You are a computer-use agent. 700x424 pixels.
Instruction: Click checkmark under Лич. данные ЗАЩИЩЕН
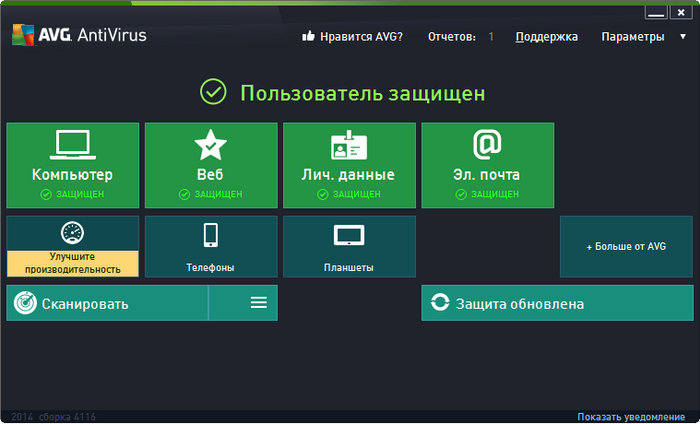[323, 194]
